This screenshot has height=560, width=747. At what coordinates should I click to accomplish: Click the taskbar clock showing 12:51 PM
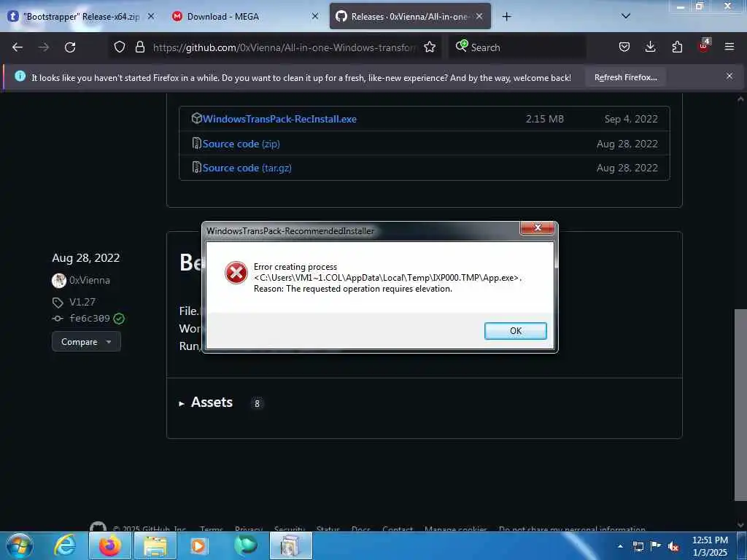pos(710,546)
